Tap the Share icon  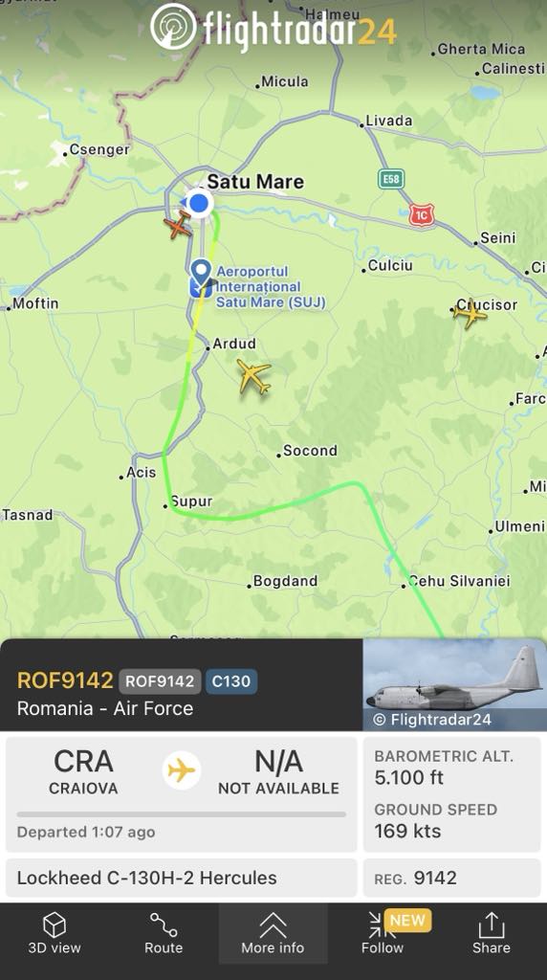(x=492, y=925)
